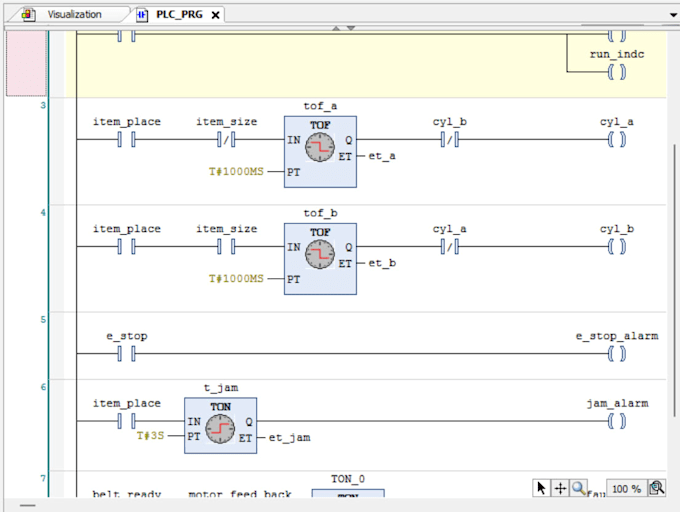This screenshot has height=512, width=680.
Task: Click the T#1000MS value of tof_b
Action: (236, 279)
